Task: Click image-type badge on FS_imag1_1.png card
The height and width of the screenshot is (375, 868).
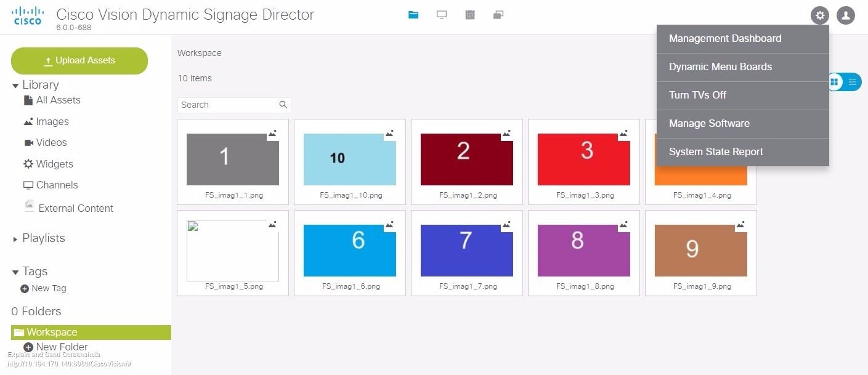Action: pos(272,134)
